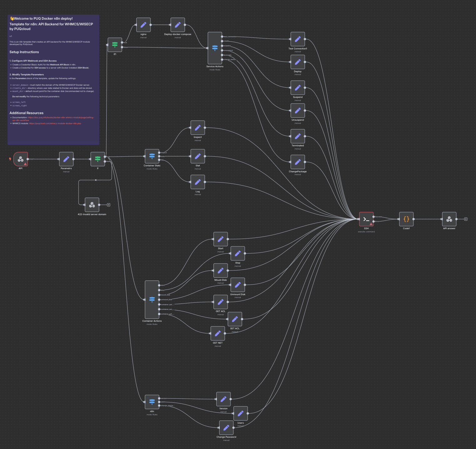Open the WHMCS module link
Image resolution: width=476 pixels, height=449 pixels.
(x=55, y=124)
